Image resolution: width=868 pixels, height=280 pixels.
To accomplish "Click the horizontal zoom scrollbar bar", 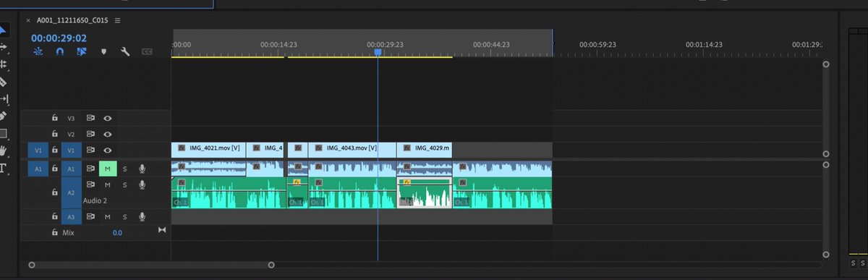I will point(151,265).
